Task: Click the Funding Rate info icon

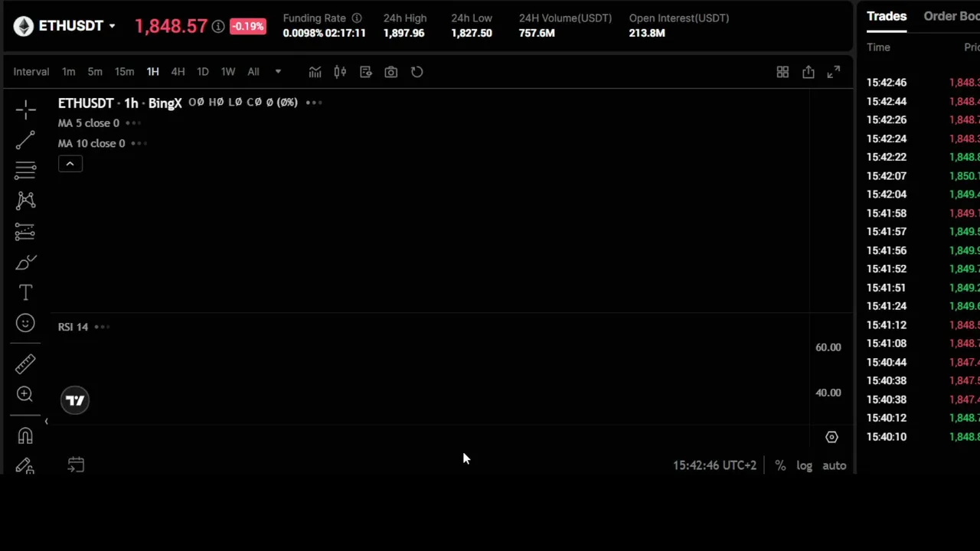Action: [357, 18]
